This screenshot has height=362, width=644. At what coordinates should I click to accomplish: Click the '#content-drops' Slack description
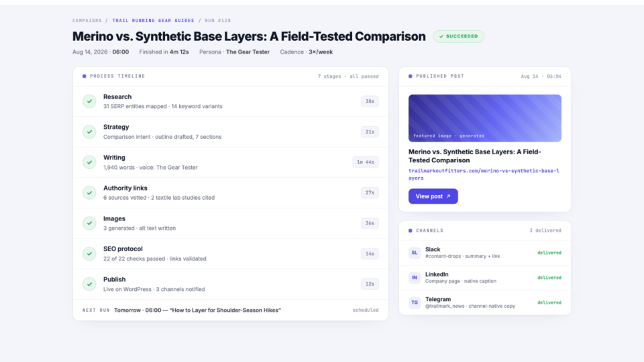pos(462,256)
